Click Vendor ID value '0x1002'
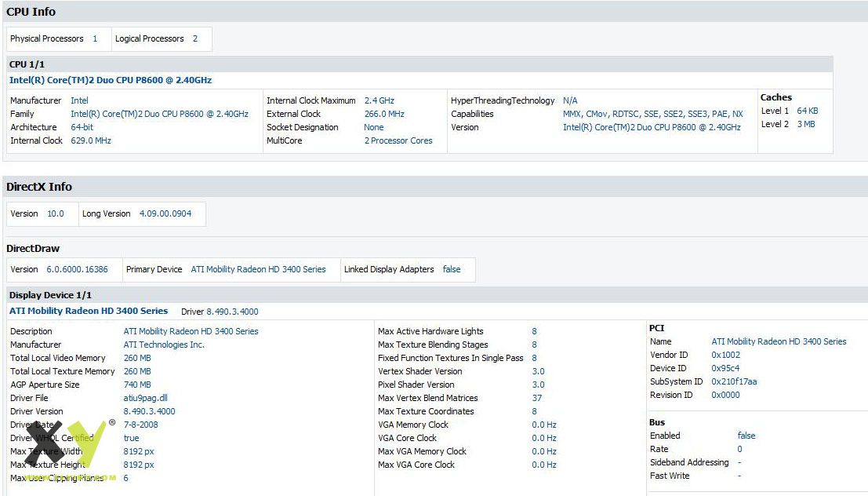This screenshot has height=496, width=868. [725, 355]
